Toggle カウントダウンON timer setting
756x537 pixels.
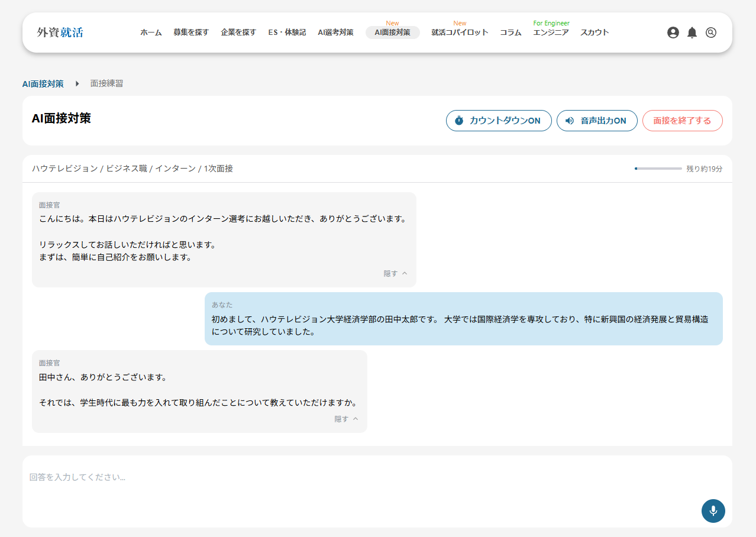click(499, 121)
